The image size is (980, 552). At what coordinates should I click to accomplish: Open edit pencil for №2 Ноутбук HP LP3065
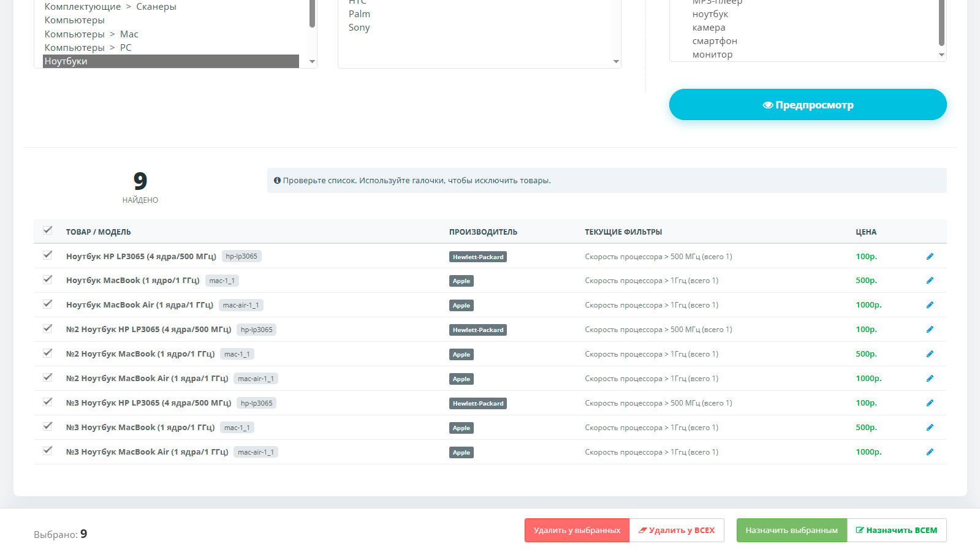click(x=930, y=330)
